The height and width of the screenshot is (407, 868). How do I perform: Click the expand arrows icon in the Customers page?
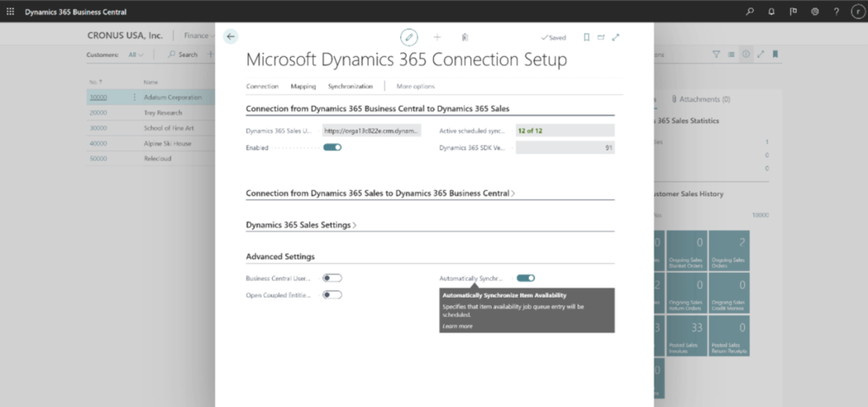pyautogui.click(x=760, y=54)
